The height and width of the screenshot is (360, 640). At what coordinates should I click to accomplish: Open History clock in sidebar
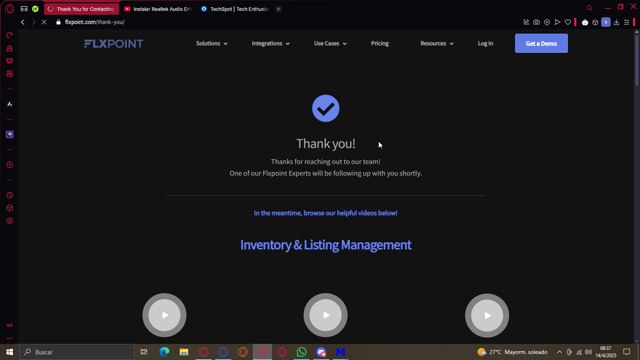point(10,195)
